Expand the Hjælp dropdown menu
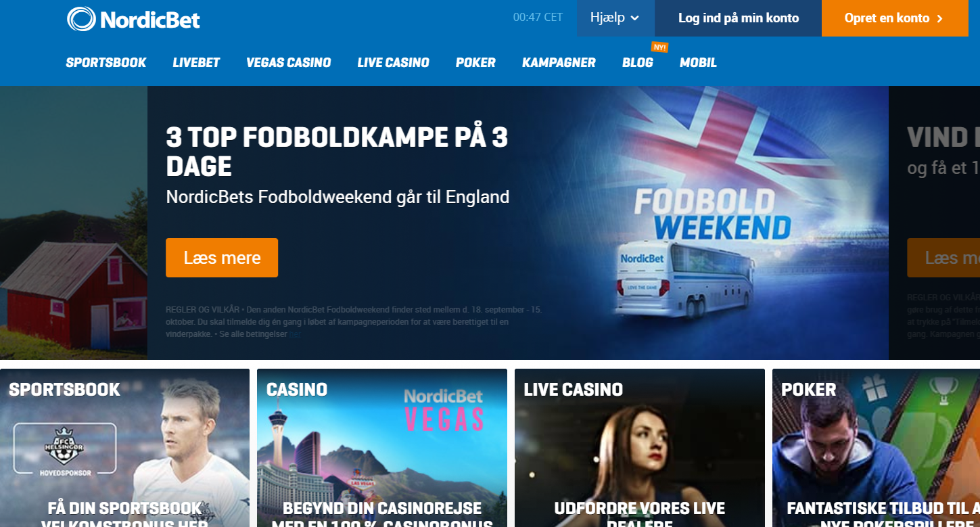Image resolution: width=980 pixels, height=527 pixels. point(615,18)
